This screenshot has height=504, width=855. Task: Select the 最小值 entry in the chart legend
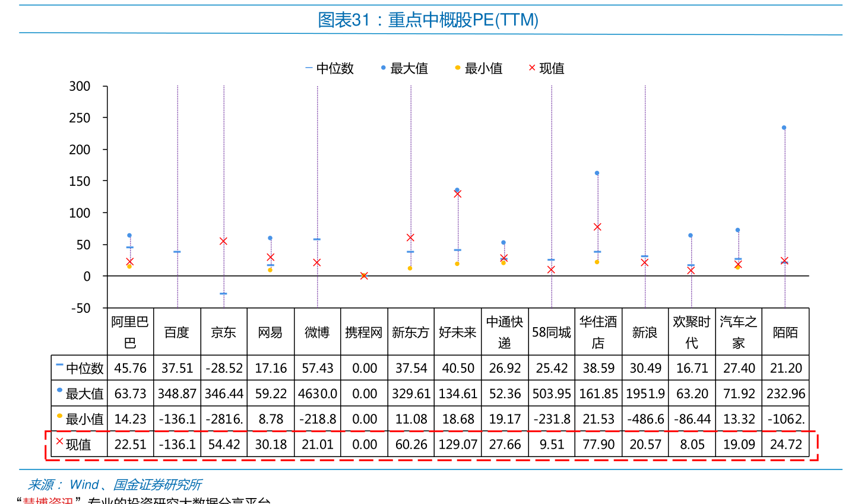tap(479, 68)
